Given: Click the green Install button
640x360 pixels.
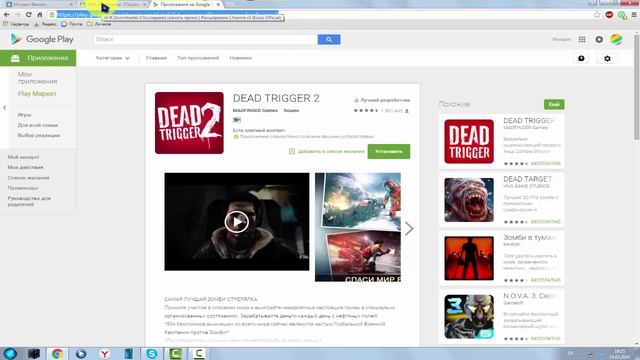Looking at the screenshot, I should point(389,151).
